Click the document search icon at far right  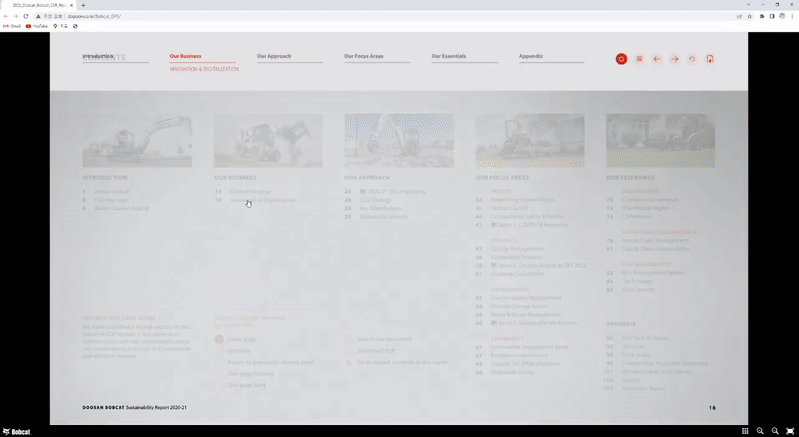point(710,59)
